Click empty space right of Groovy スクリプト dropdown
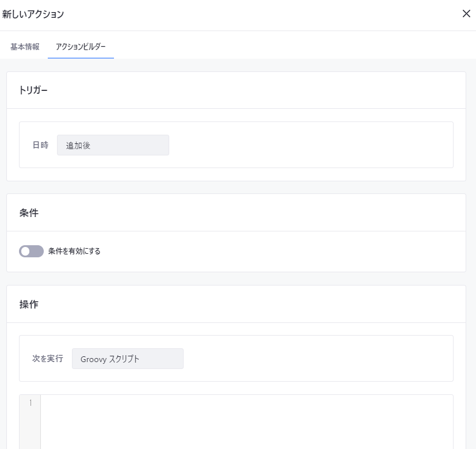The image size is (476, 449). tap(317, 359)
